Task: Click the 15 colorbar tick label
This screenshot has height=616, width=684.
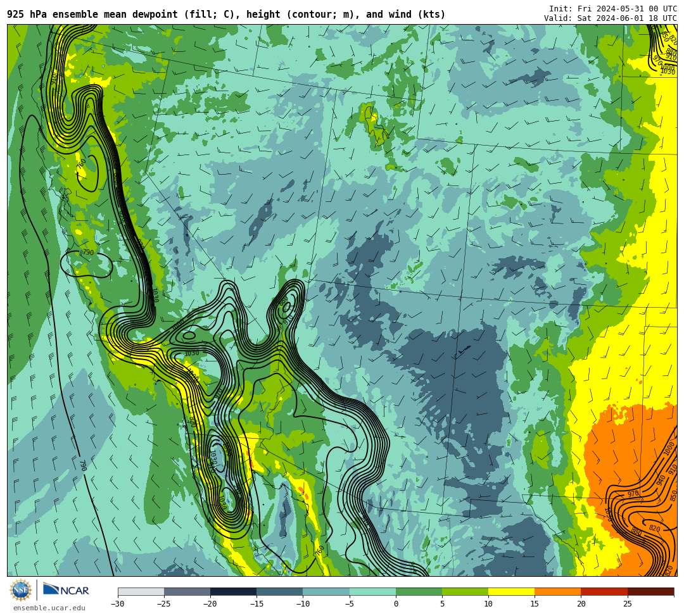Action: pos(535,604)
